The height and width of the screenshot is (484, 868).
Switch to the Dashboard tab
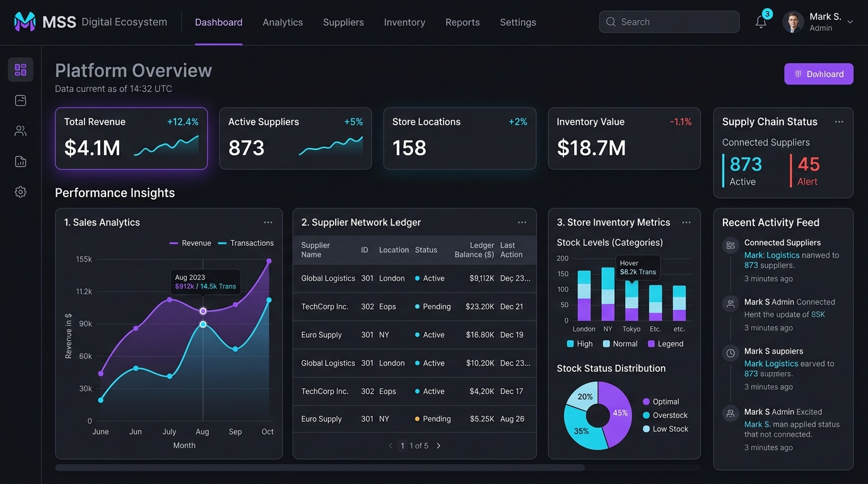coord(219,22)
